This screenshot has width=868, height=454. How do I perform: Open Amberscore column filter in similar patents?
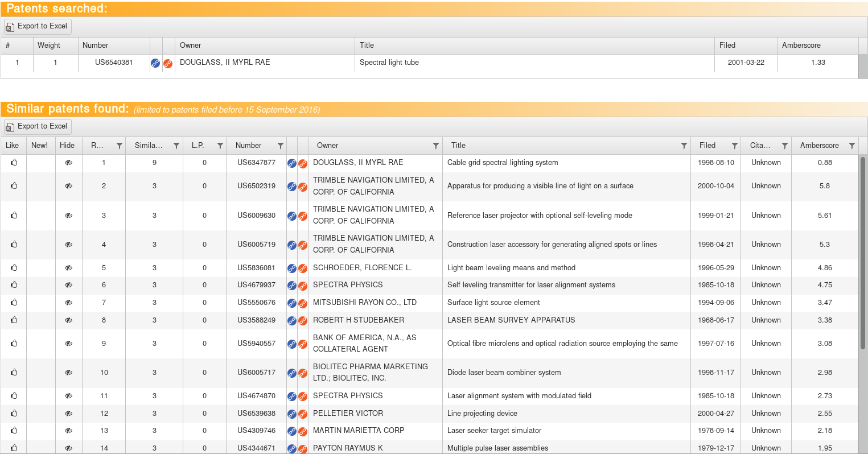pyautogui.click(x=851, y=146)
